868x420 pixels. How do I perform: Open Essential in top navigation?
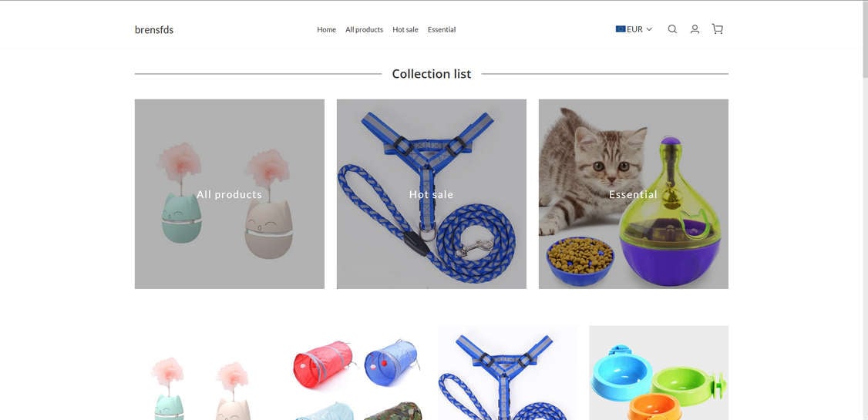(442, 30)
